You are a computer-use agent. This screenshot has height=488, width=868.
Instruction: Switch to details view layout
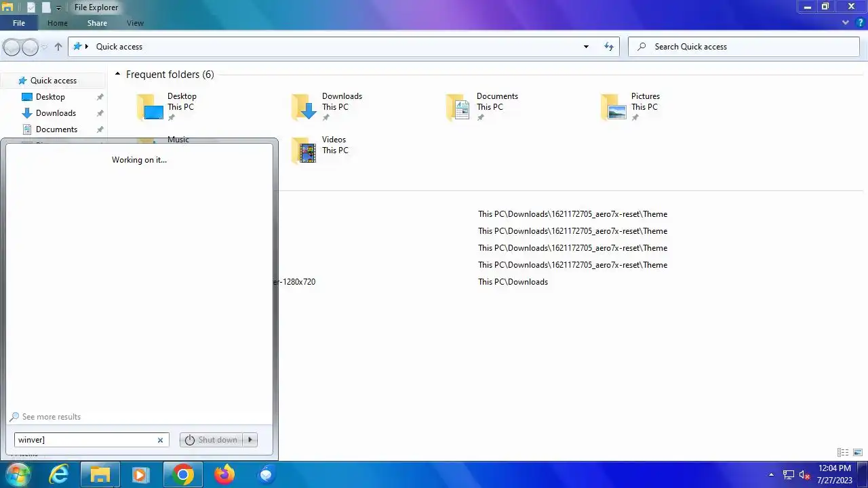tap(843, 453)
